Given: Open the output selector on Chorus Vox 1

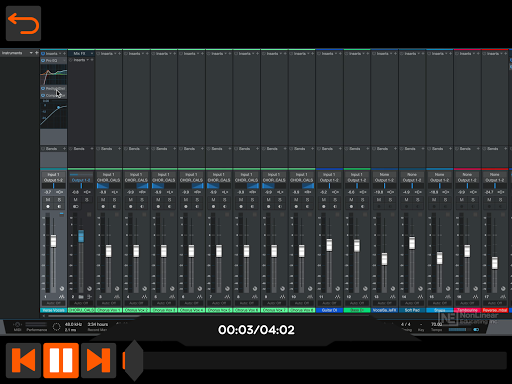Looking at the screenshot, I should [108, 180].
